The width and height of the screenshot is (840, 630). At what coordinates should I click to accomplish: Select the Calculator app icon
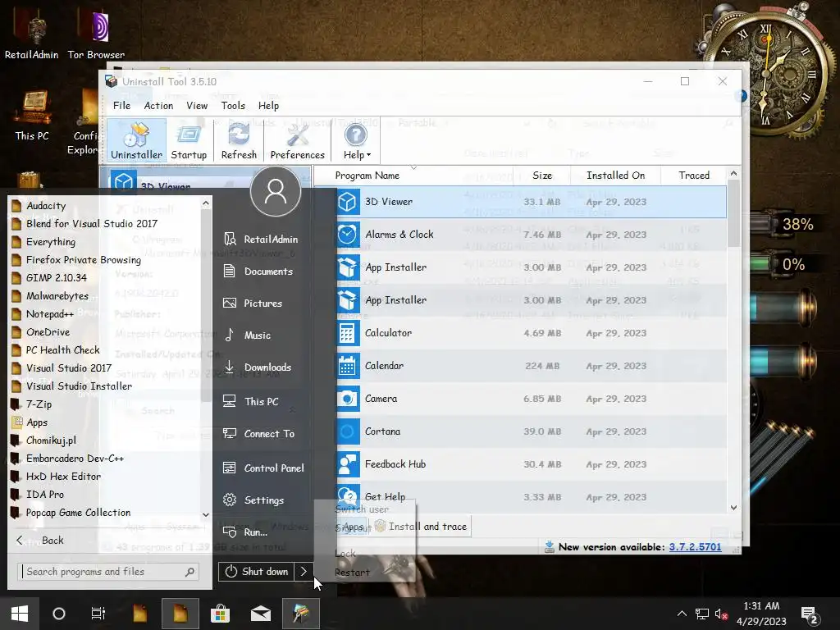347,333
